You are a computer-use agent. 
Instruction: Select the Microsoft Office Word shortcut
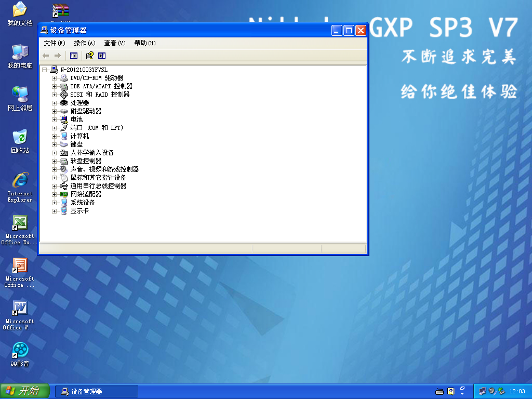[x=19, y=315]
